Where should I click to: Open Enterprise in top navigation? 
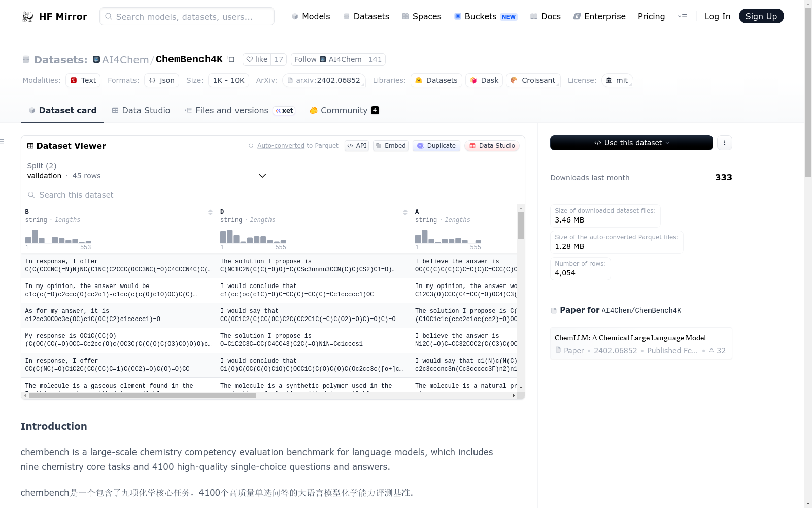(x=599, y=16)
